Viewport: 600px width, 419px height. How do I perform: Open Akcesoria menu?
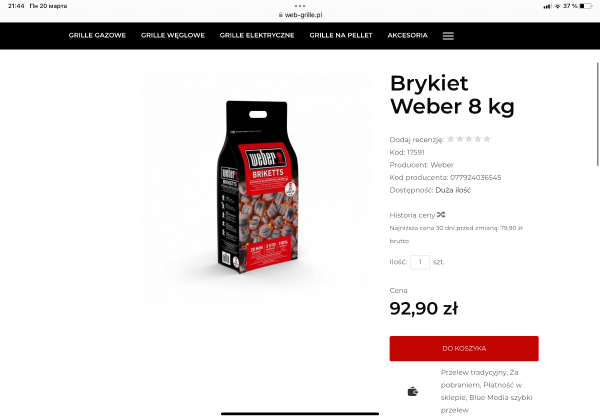[x=408, y=35]
